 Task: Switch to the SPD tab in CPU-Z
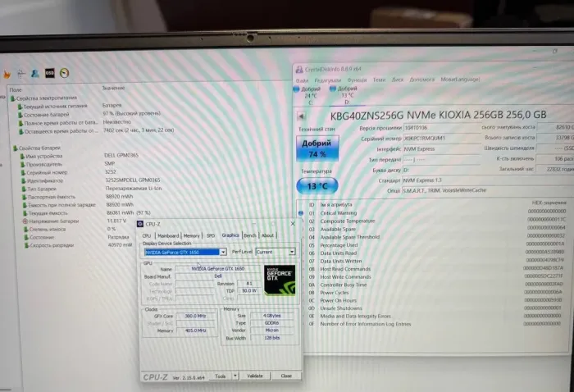click(211, 235)
